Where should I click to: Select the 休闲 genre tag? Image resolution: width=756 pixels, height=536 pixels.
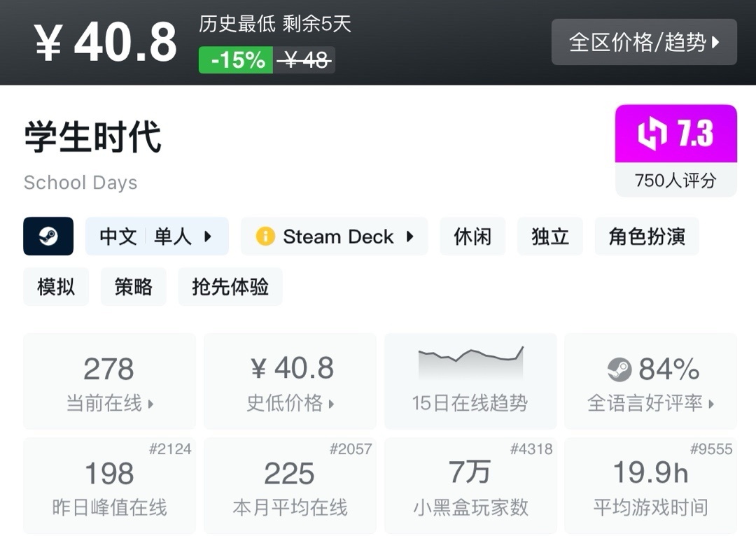[472, 237]
